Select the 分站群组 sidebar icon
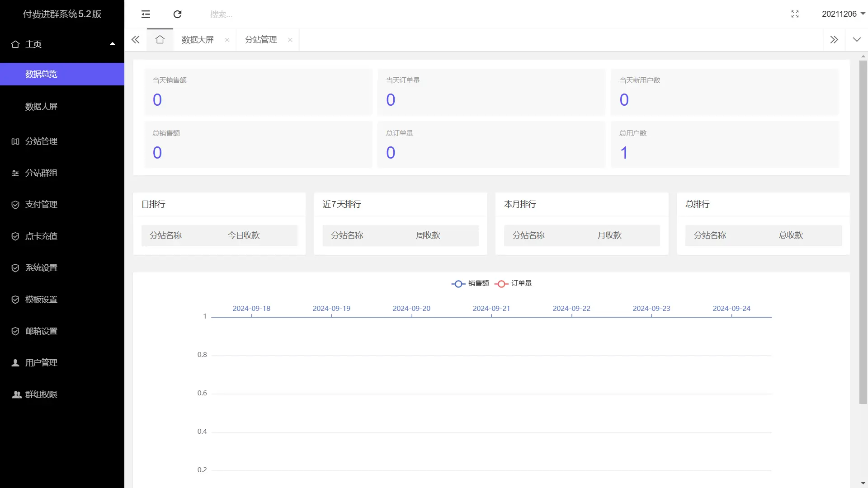The image size is (868, 488). [x=15, y=173]
